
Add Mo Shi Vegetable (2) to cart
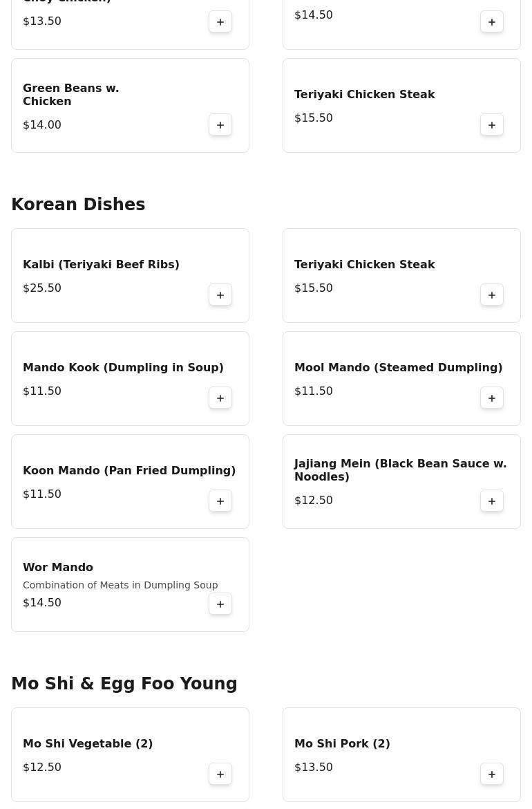[220, 774]
